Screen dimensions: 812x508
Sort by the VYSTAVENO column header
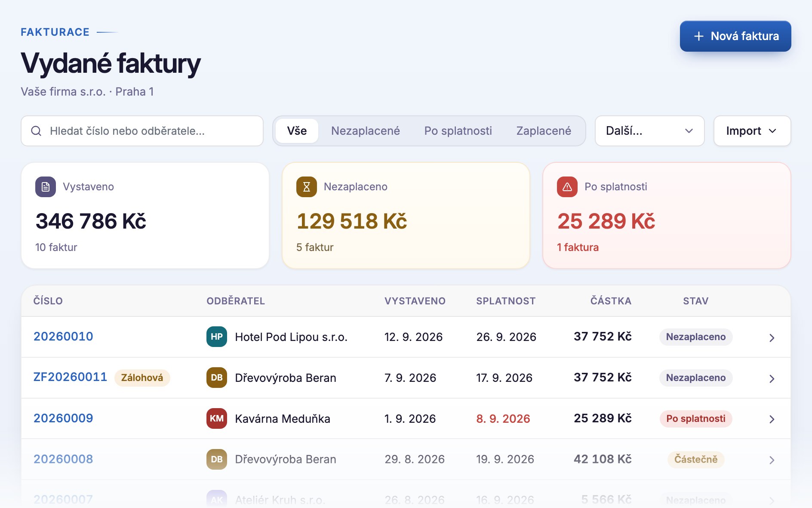coord(415,301)
